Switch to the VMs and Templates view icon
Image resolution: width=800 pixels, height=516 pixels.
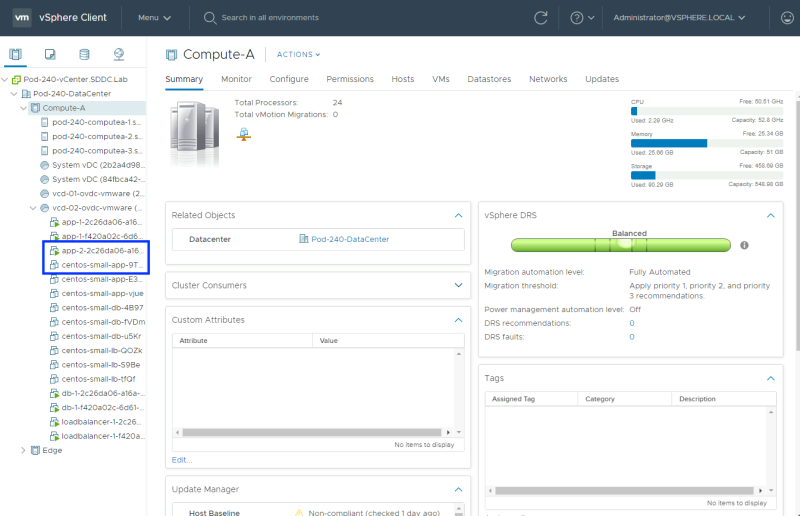[x=49, y=54]
